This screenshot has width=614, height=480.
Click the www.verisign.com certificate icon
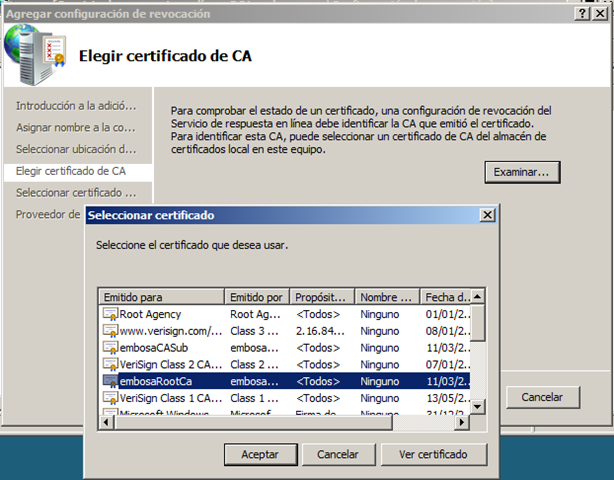click(x=110, y=331)
